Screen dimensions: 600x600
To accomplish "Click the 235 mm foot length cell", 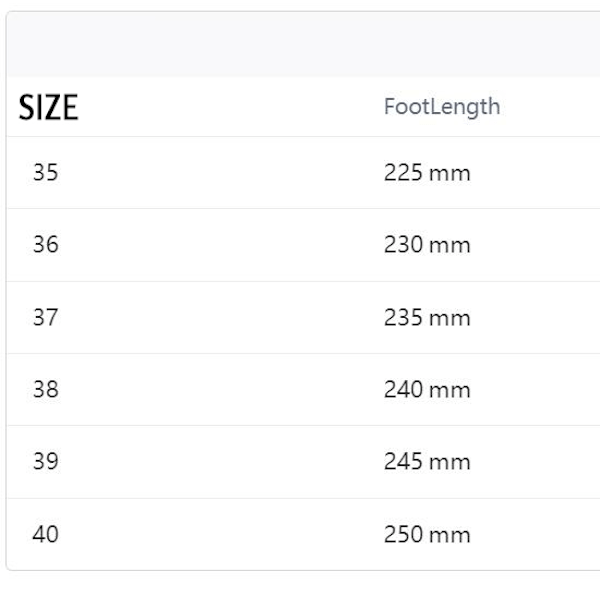I will click(427, 318).
